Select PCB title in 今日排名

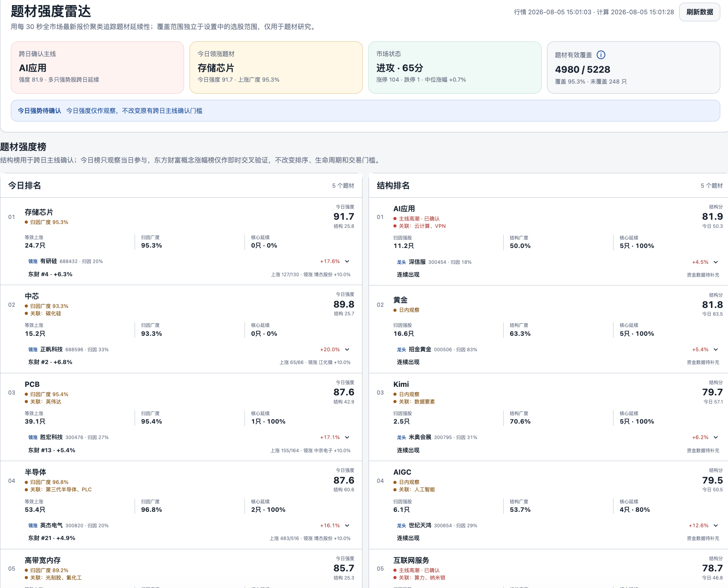(32, 384)
